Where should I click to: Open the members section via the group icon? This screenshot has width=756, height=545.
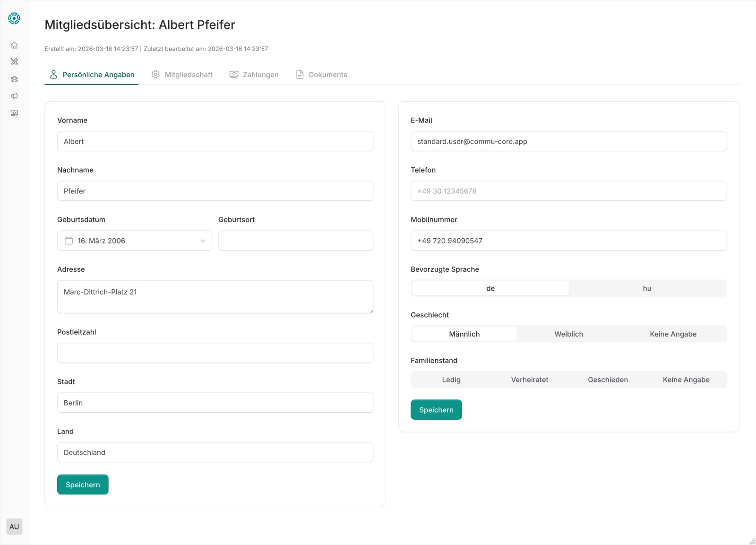point(14,79)
